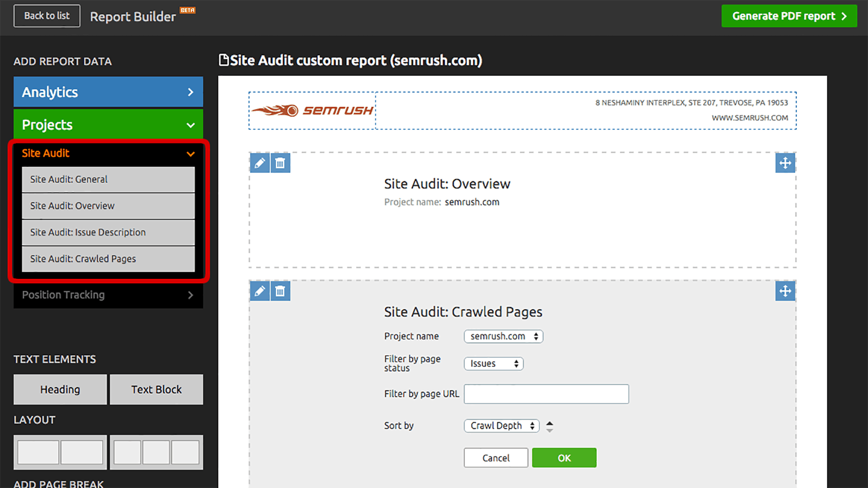
Task: Delete the Site Audit: Overview block with trash icon
Action: coord(280,163)
